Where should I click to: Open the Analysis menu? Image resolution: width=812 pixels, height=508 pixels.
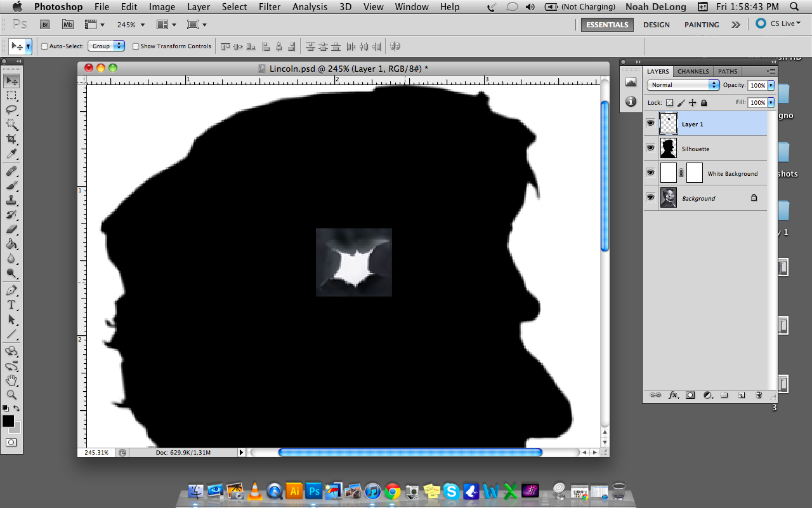(311, 7)
